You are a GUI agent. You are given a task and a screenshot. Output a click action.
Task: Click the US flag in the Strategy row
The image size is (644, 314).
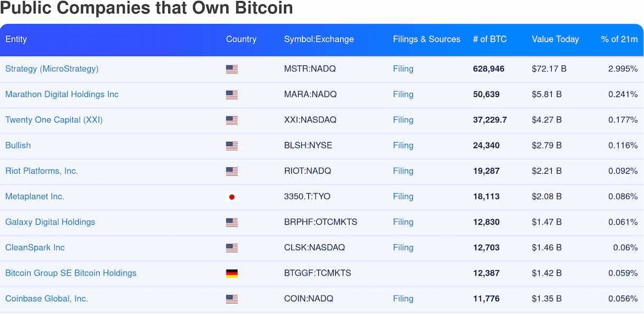pos(232,69)
